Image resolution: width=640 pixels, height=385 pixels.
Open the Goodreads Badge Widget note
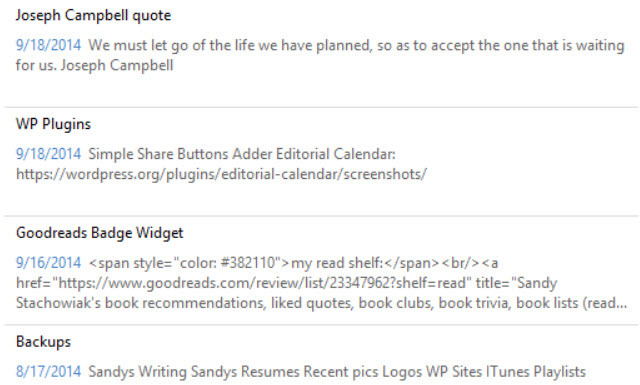320,271
